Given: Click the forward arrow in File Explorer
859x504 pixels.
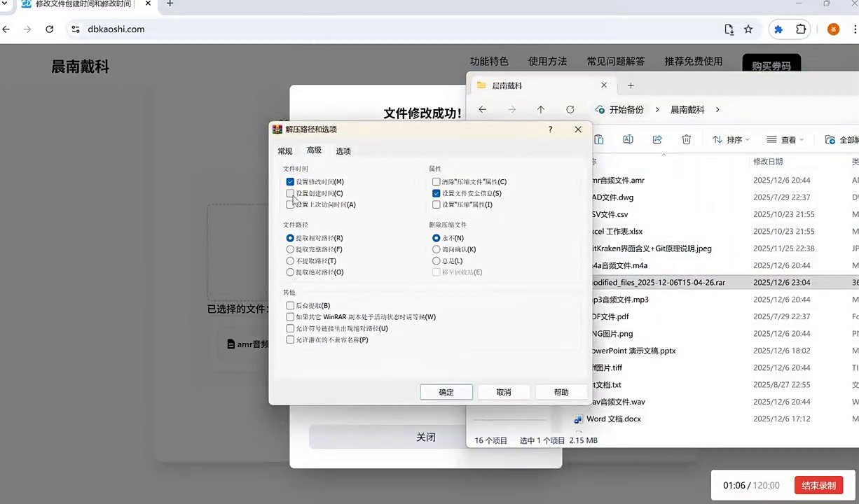Looking at the screenshot, I should 511,110.
